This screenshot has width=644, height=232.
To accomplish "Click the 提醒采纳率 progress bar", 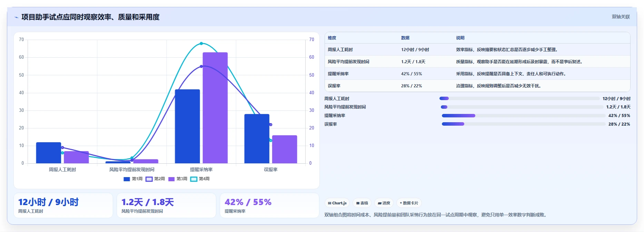I will [x=524, y=116].
